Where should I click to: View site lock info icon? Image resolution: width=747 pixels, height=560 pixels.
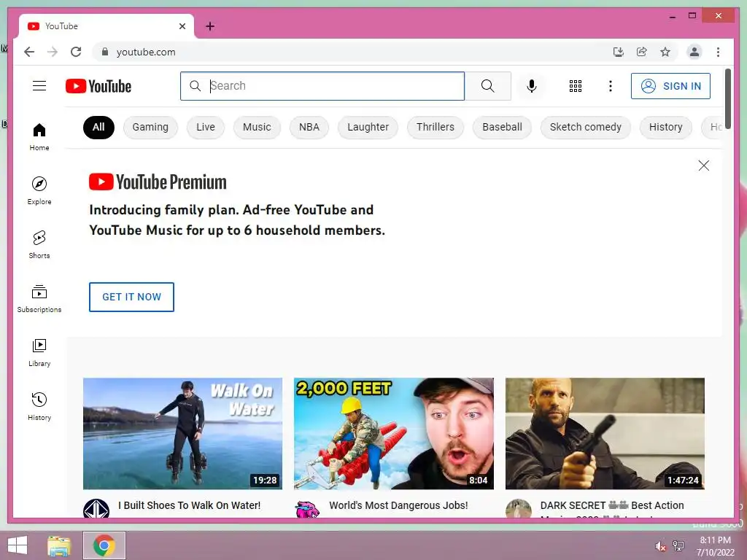click(105, 52)
